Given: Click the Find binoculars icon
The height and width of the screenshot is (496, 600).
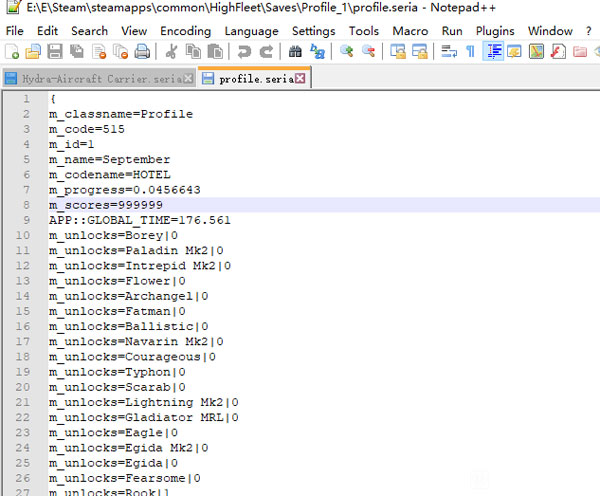Looking at the screenshot, I should (x=296, y=51).
